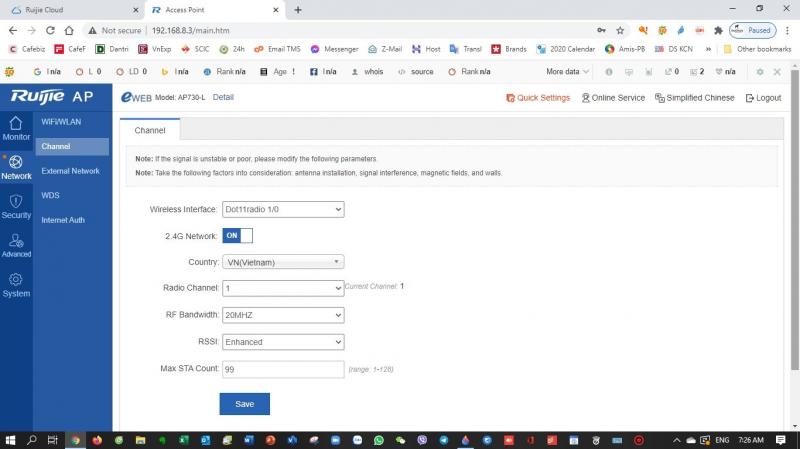Open the RF Bandwidth 20MHZ dropdown

pos(283,315)
